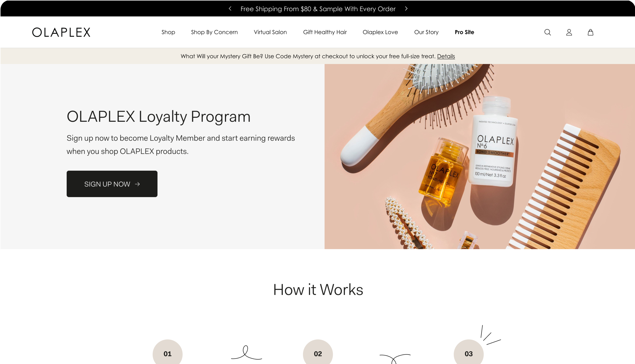Image resolution: width=635 pixels, height=364 pixels.
Task: Expand the Shop By Concern menu
Action: coord(214,32)
